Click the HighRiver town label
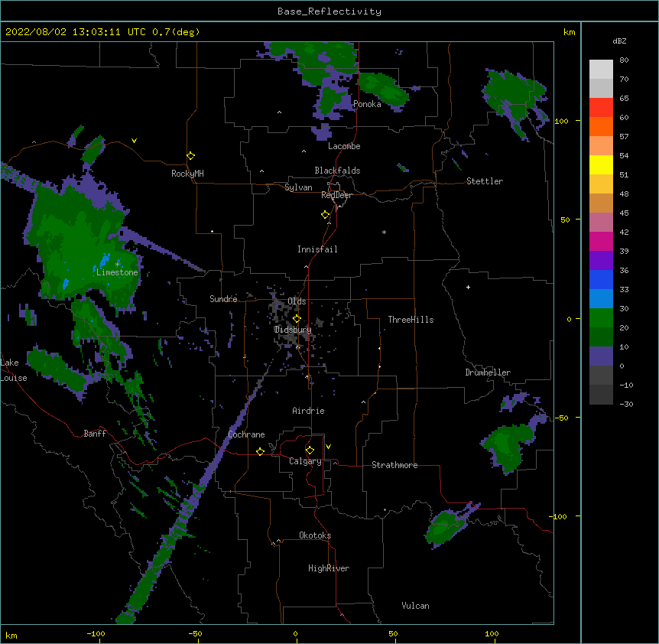The height and width of the screenshot is (644, 659). pos(329,568)
